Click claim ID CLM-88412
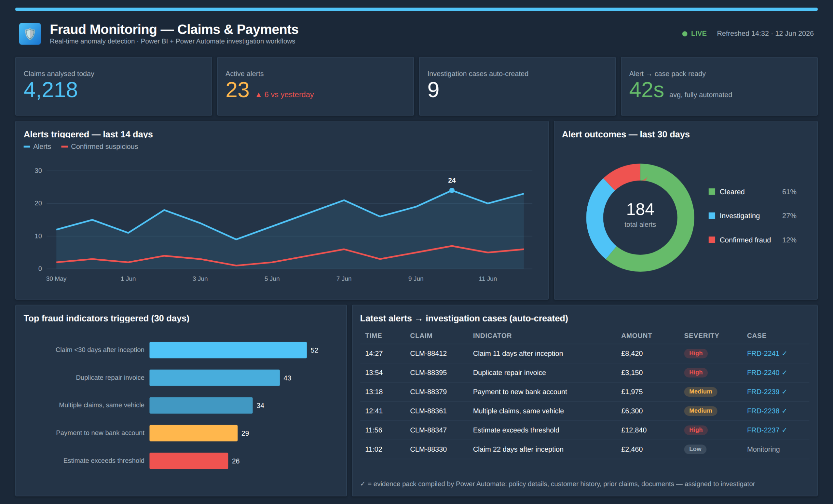 pyautogui.click(x=428, y=354)
